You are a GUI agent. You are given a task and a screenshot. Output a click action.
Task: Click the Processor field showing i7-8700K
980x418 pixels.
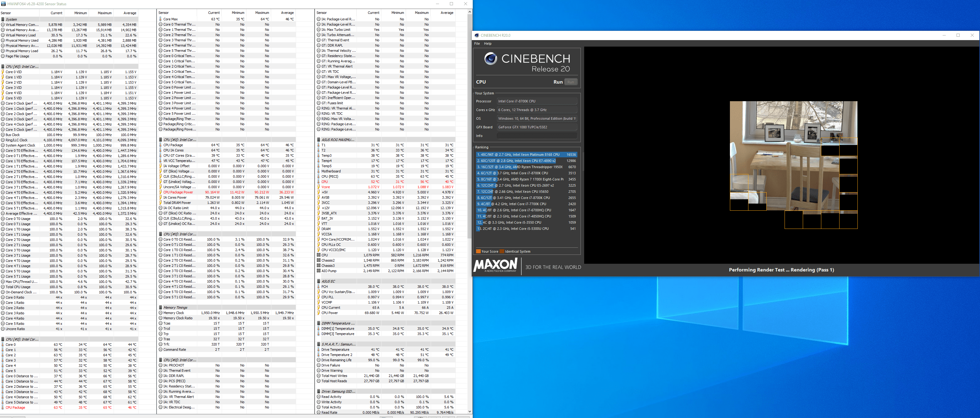click(537, 101)
